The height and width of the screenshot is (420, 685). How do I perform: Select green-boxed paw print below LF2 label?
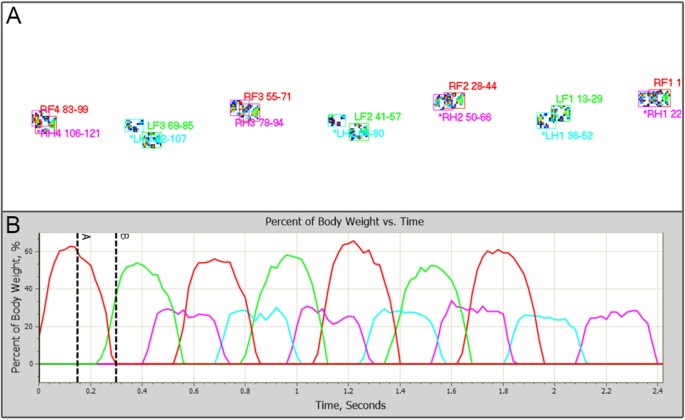click(359, 132)
